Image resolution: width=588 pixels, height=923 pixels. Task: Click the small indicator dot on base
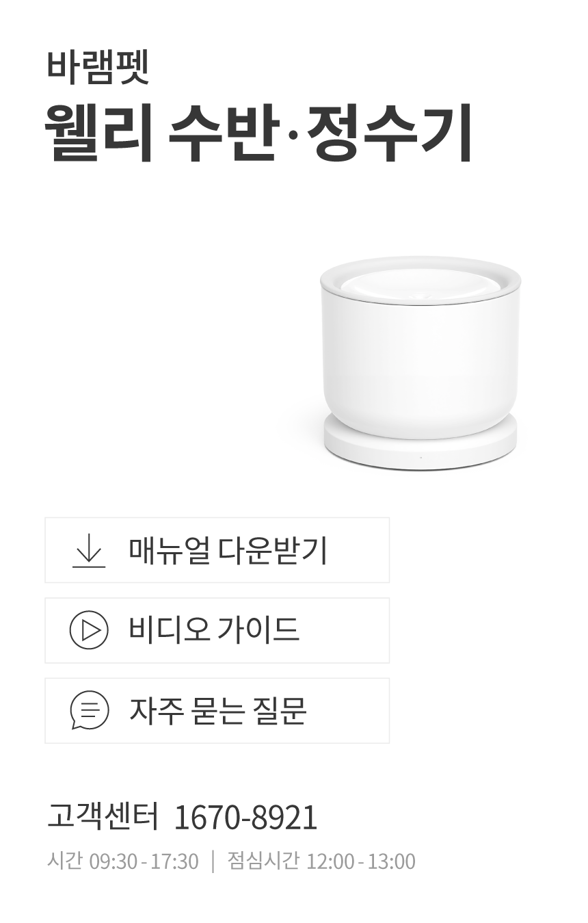[420, 457]
